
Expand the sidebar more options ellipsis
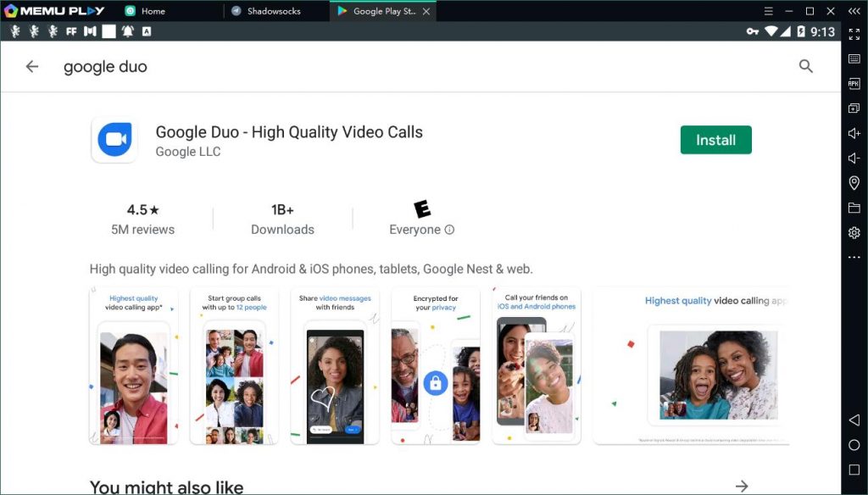click(854, 258)
